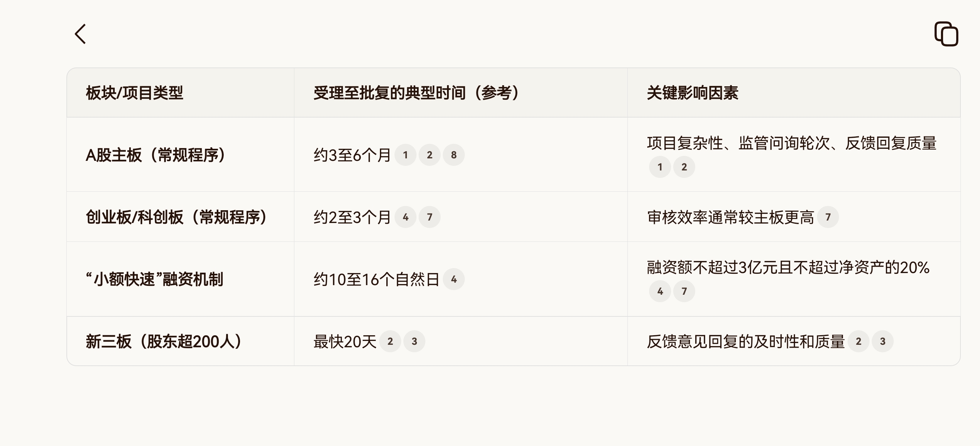Open citation 8 in A股主板 row
This screenshot has width=980, height=446.
[x=453, y=155]
